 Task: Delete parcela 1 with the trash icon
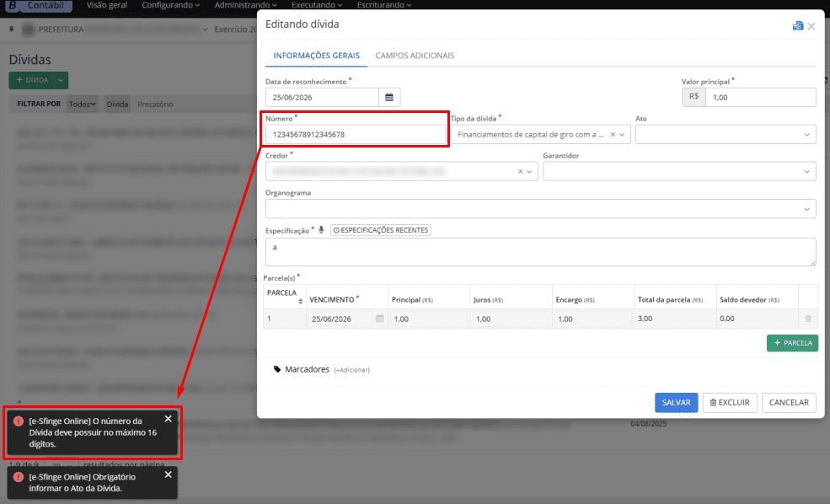point(808,319)
